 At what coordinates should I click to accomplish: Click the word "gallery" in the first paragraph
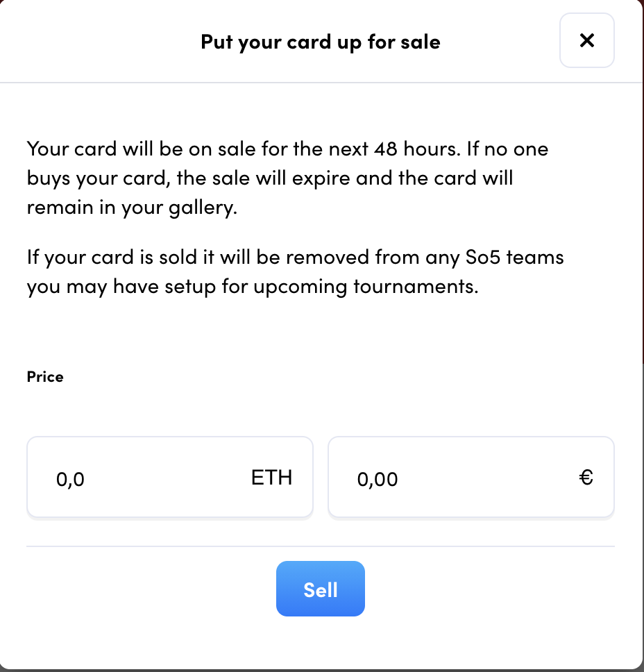click(201, 208)
